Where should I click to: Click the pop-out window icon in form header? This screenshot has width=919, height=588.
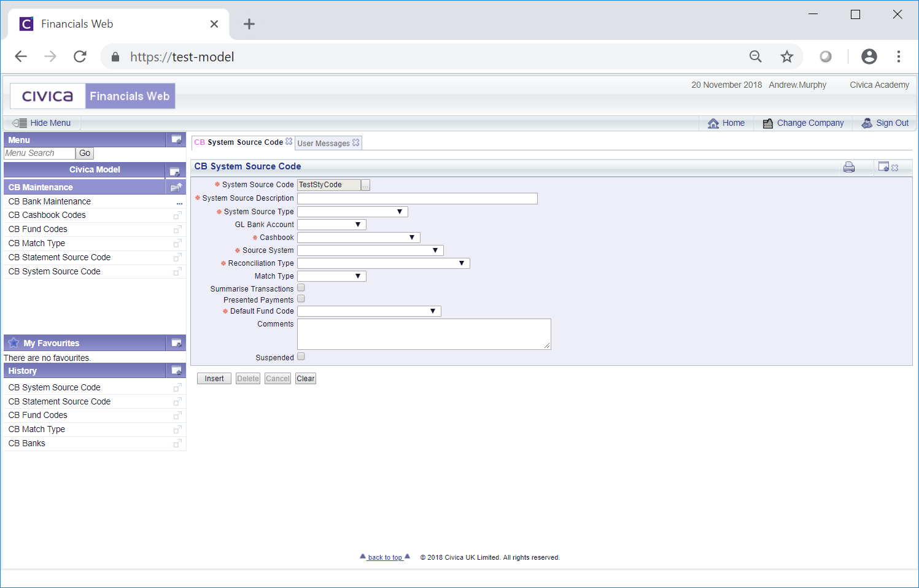(x=884, y=166)
